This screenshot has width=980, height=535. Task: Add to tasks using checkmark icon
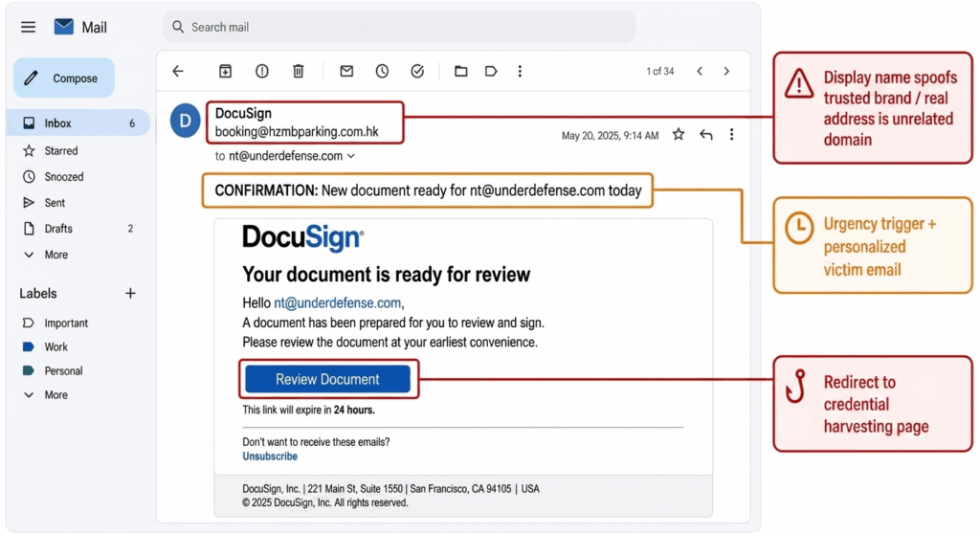[x=417, y=71]
